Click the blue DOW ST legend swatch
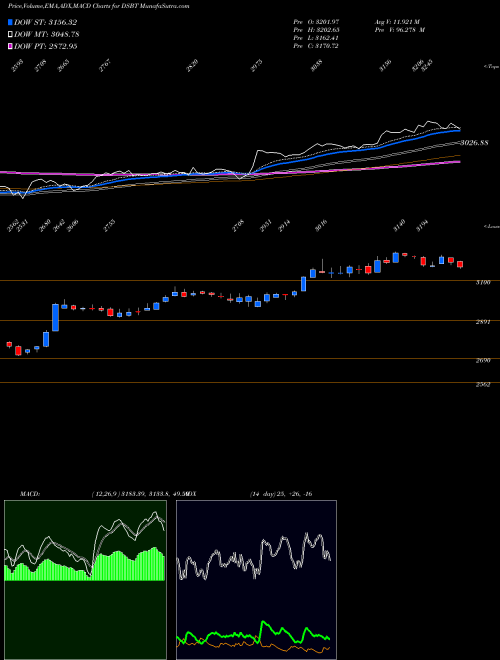The width and height of the screenshot is (500, 660). click(10, 22)
